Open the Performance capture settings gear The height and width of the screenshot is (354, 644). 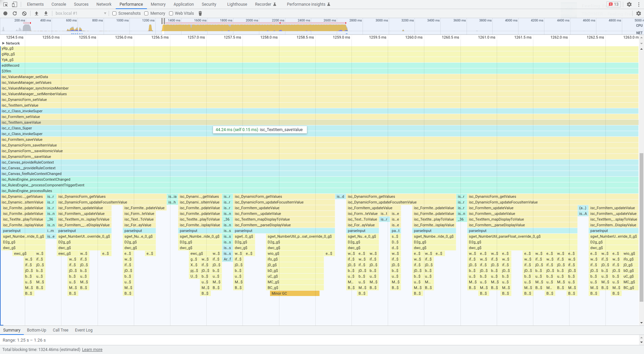[638, 13]
